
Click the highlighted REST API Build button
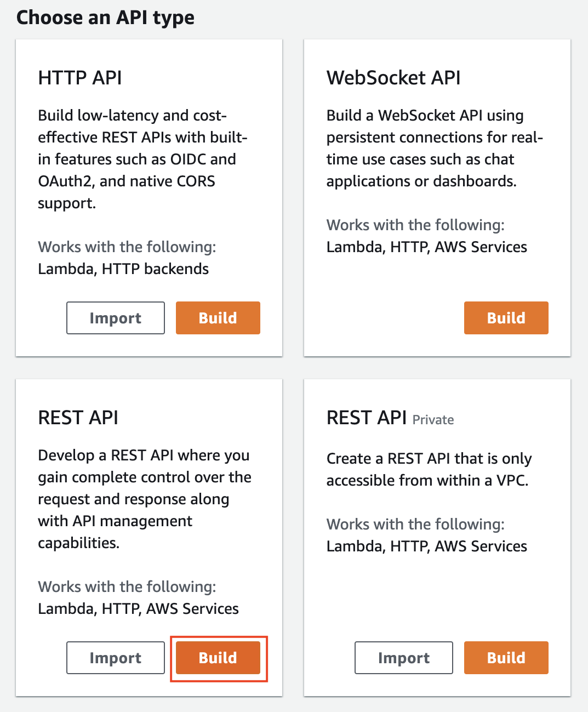(218, 658)
